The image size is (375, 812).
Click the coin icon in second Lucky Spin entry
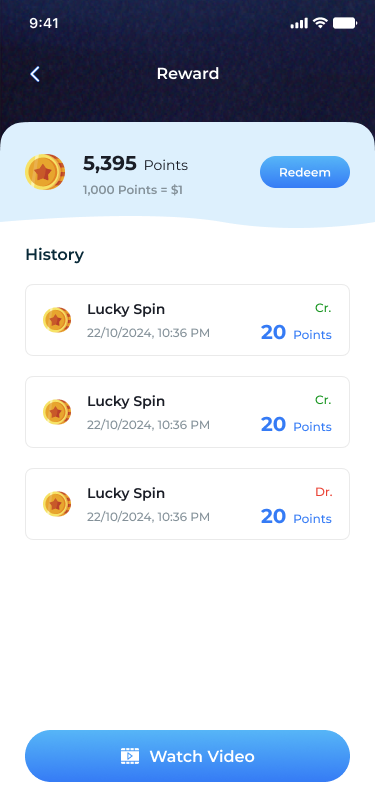click(x=57, y=412)
